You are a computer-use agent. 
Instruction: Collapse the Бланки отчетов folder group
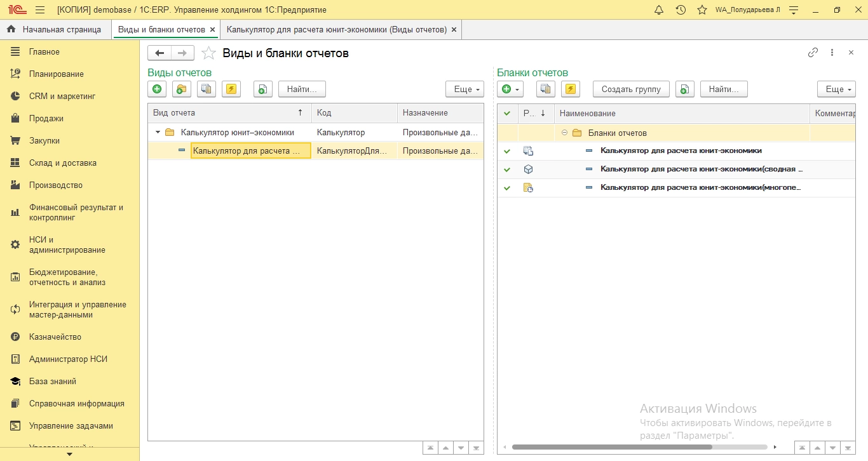pos(564,133)
